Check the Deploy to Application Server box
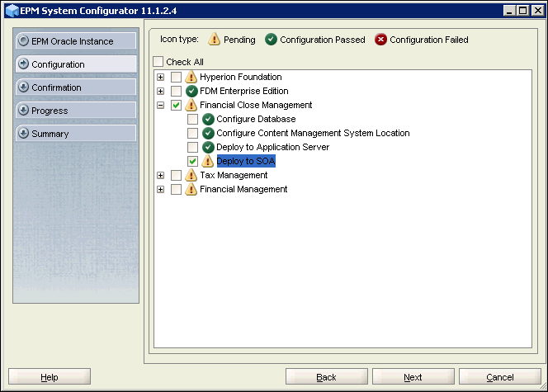This screenshot has width=548, height=392. pyautogui.click(x=192, y=147)
